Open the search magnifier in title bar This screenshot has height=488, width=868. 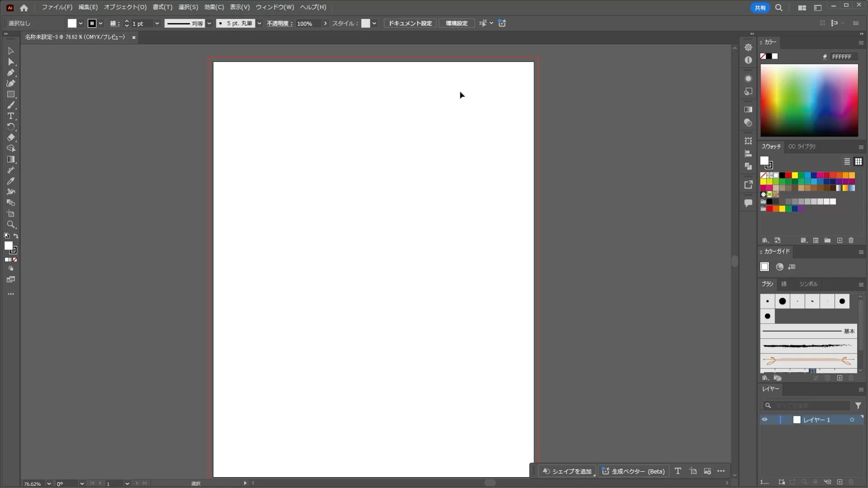pyautogui.click(x=779, y=8)
